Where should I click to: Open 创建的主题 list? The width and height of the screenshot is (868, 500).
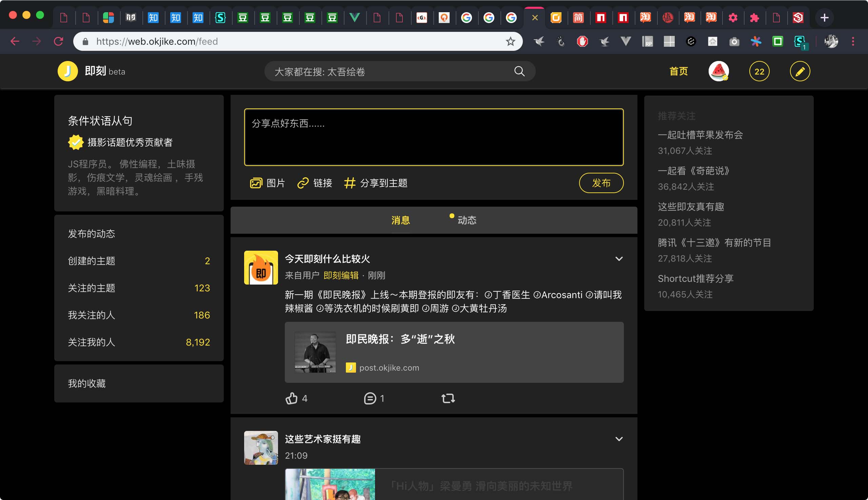click(x=139, y=261)
